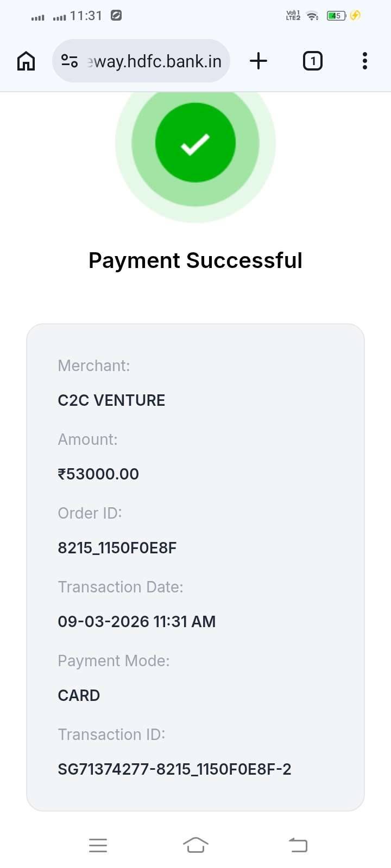This screenshot has width=391, height=868.
Task: Open the tab switcher showing 1 tab
Action: 312,61
